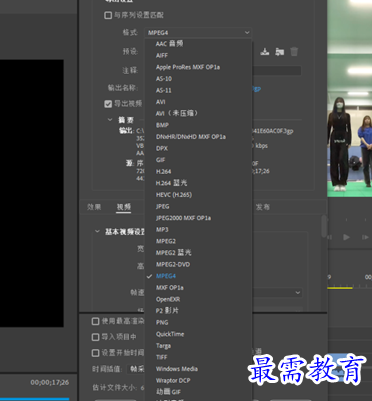Collapse the 基本视频设置 section

(97, 231)
